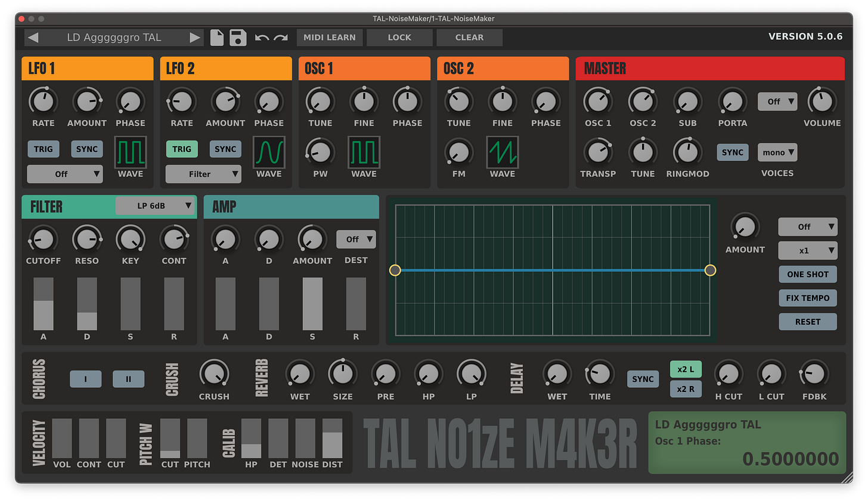The height and width of the screenshot is (501, 868).
Task: Click the Filter envelope A slider
Action: pos(44,304)
